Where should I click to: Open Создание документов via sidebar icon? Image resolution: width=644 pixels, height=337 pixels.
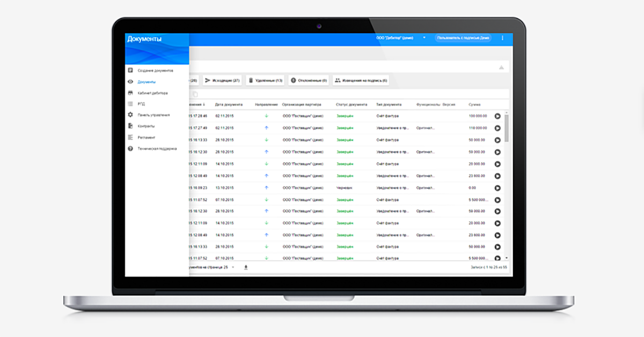tap(129, 70)
